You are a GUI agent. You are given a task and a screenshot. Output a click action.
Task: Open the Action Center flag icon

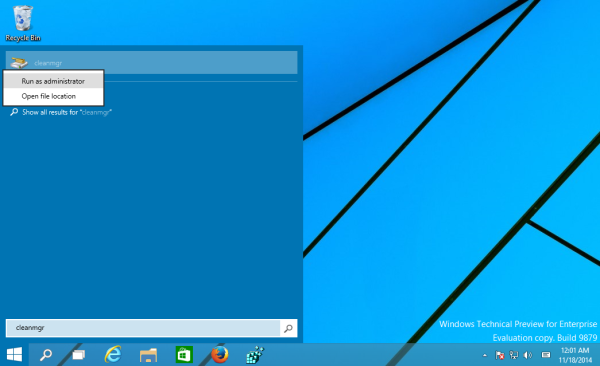[499, 355]
